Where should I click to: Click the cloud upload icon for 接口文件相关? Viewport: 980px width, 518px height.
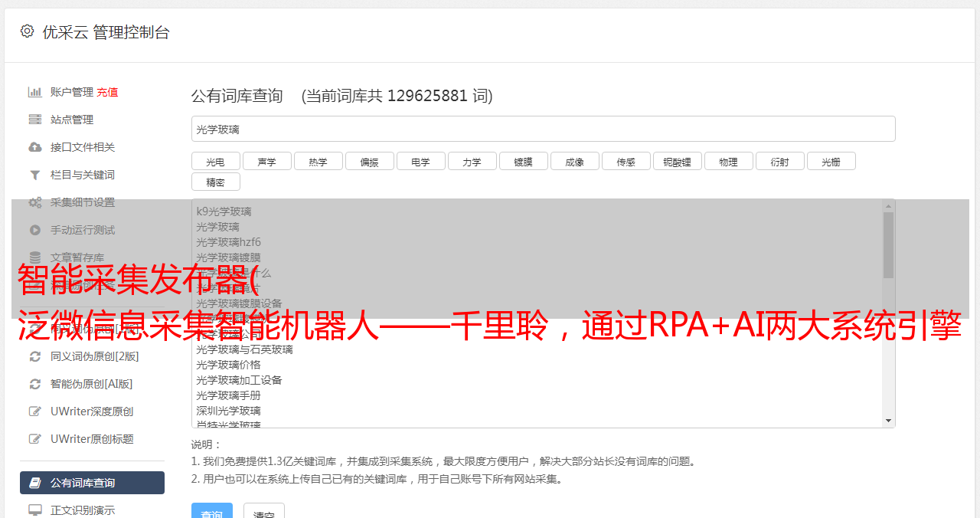pyautogui.click(x=34, y=147)
